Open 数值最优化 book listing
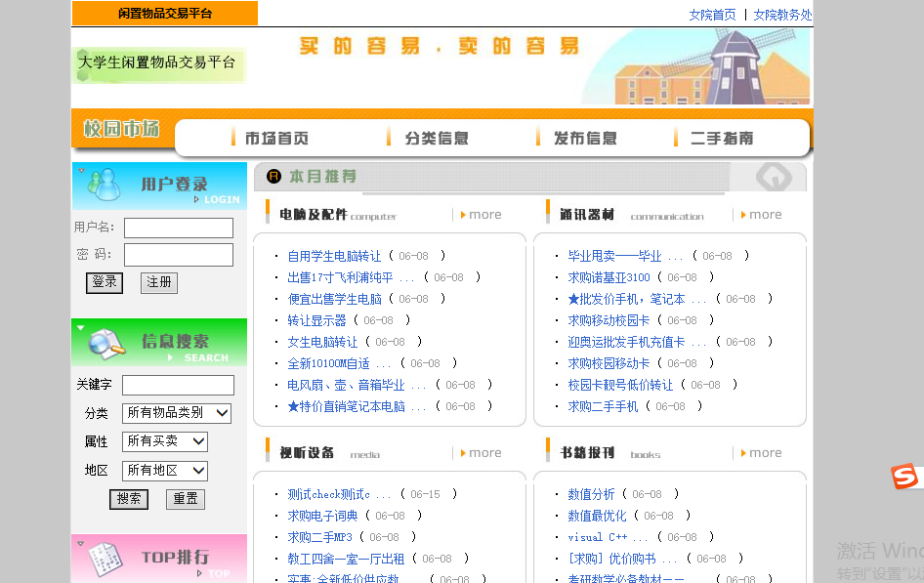Image resolution: width=924 pixels, height=583 pixels. coord(597,516)
